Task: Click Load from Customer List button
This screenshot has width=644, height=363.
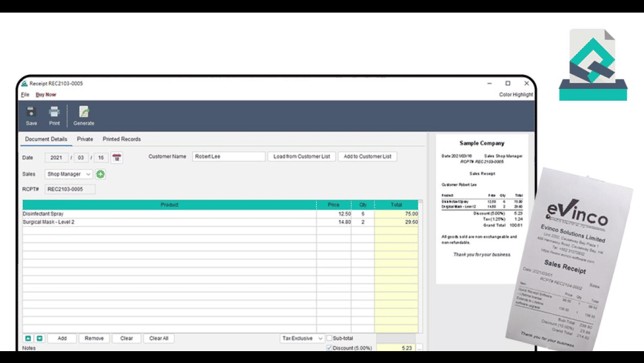Action: pos(301,156)
